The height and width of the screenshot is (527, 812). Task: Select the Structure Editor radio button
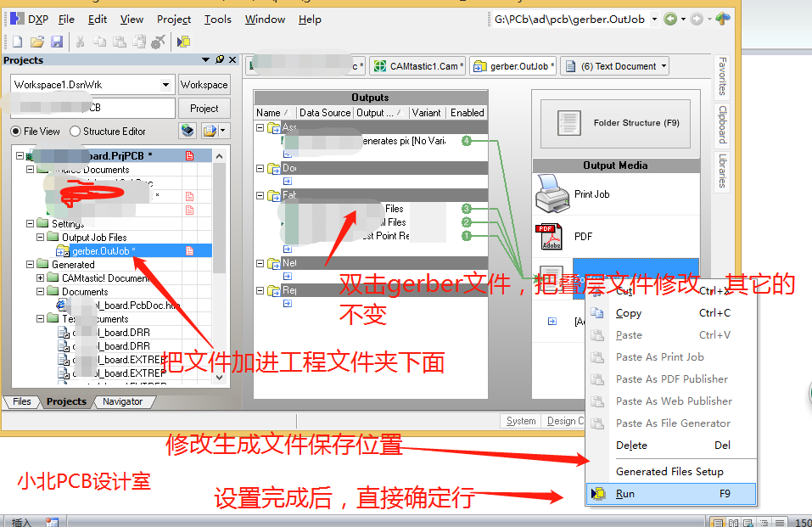[x=75, y=131]
